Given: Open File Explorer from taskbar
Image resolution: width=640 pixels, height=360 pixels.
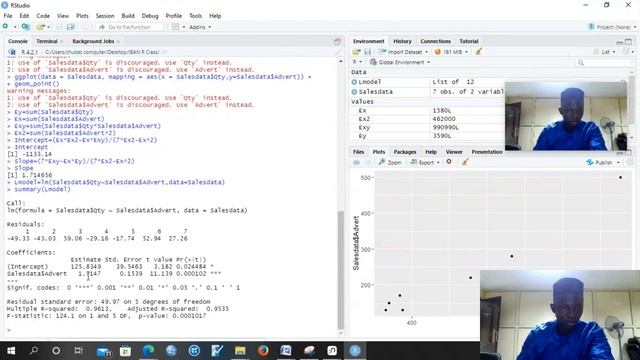Looking at the screenshot, I should 240,351.
